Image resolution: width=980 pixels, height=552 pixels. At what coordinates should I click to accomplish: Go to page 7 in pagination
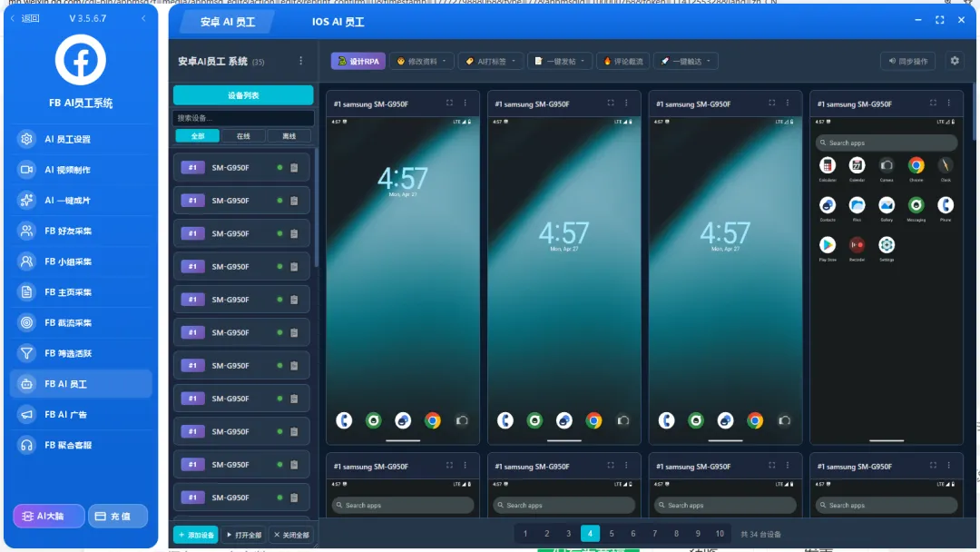coord(654,534)
